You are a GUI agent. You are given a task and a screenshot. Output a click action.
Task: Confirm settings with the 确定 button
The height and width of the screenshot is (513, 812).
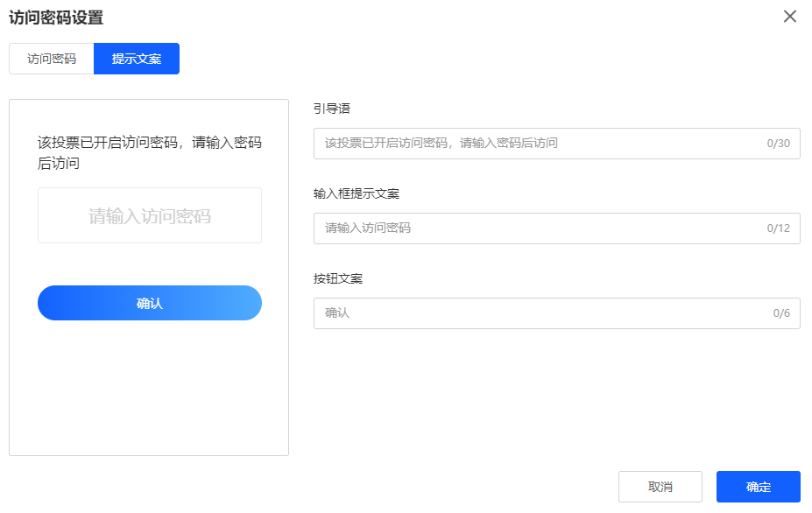[x=758, y=487]
